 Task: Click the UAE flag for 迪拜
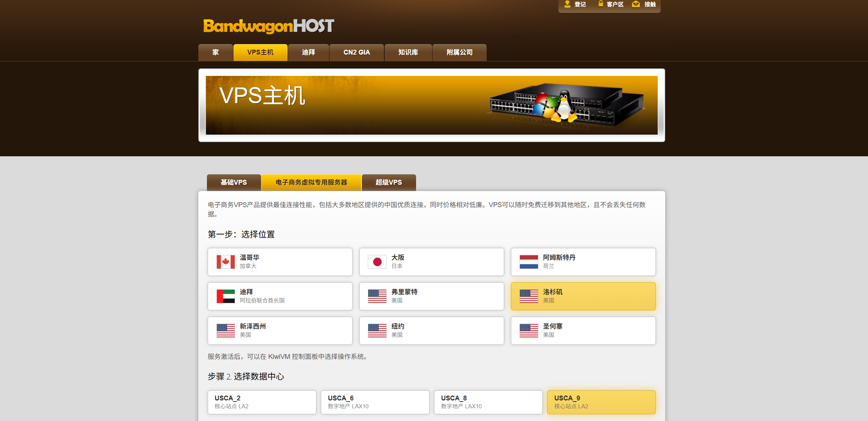click(x=226, y=296)
